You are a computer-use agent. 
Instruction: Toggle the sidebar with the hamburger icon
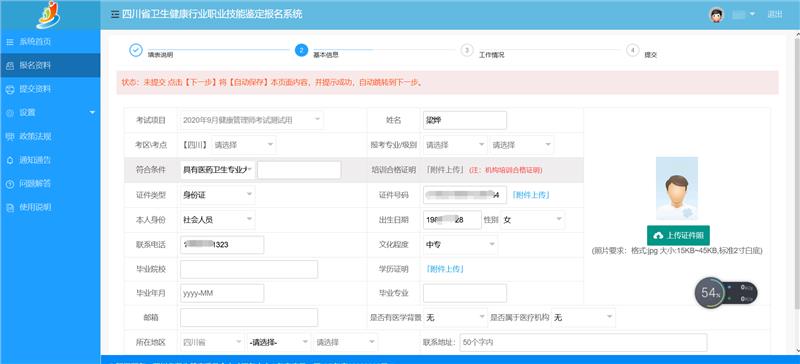pos(115,14)
